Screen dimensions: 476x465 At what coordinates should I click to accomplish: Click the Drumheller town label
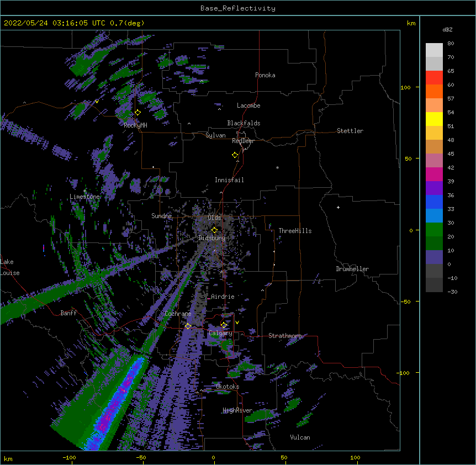352,269
